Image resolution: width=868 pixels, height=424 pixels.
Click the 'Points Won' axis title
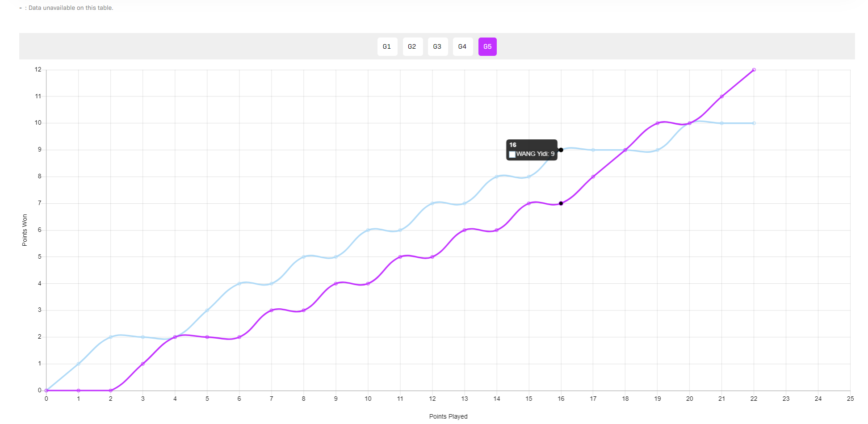click(25, 230)
